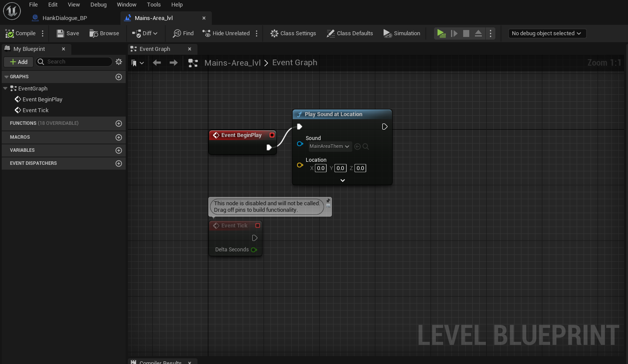The height and width of the screenshot is (364, 628).
Task: Toggle Hide Unrelated nodes
Action: pos(226,33)
